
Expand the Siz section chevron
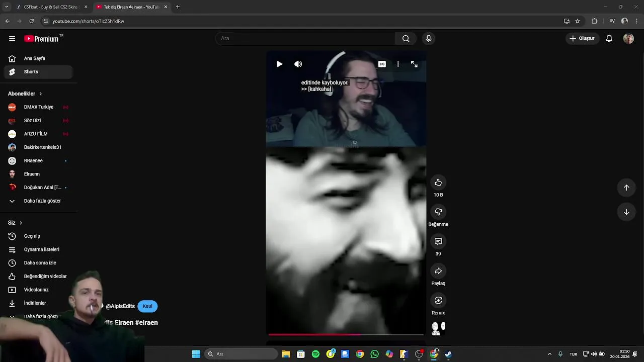(x=21, y=223)
